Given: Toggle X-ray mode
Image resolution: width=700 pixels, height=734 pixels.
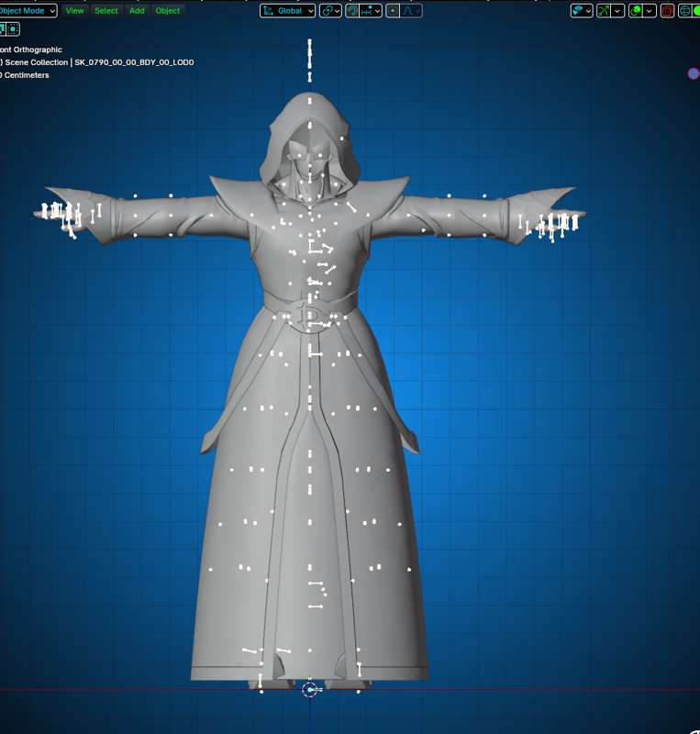Looking at the screenshot, I should (x=667, y=11).
